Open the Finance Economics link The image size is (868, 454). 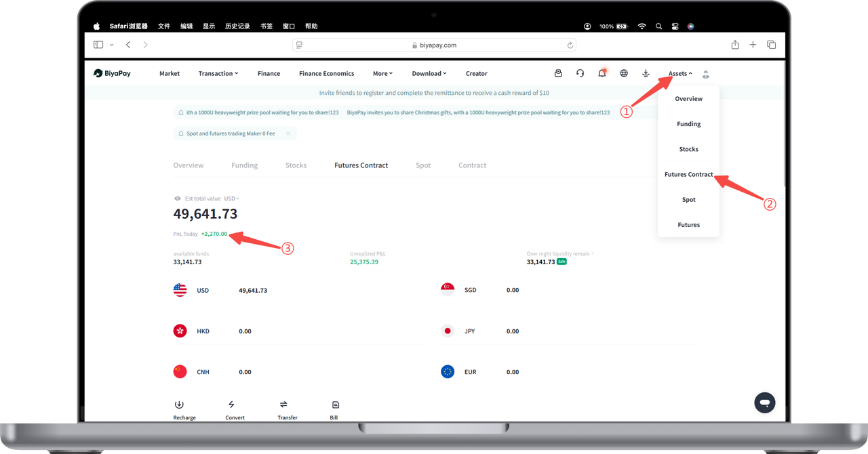click(326, 73)
